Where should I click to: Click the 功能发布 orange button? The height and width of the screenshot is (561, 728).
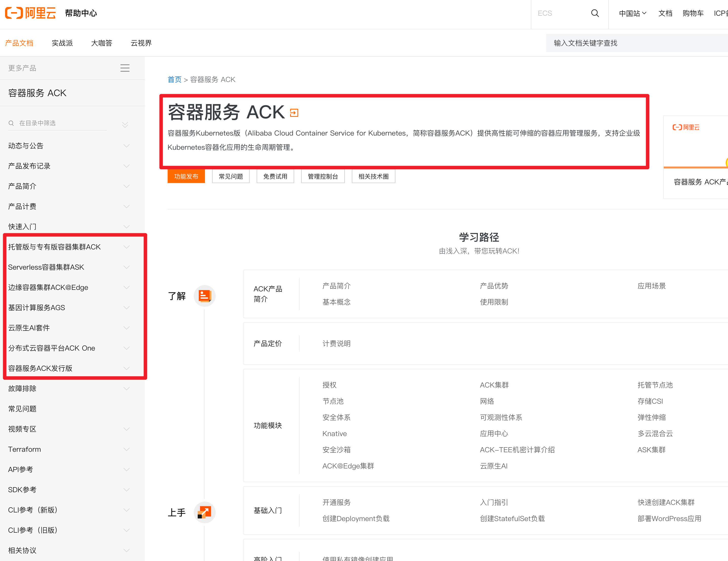click(186, 176)
